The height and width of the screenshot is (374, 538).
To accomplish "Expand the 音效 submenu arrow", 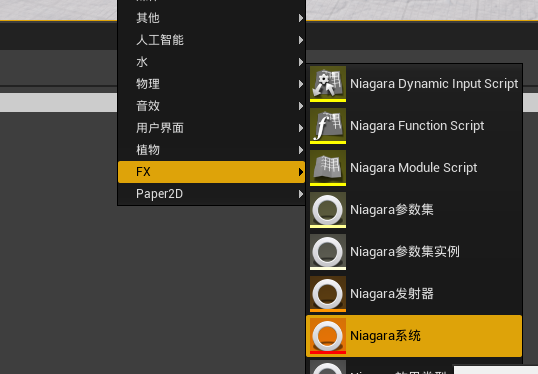I will click(301, 106).
